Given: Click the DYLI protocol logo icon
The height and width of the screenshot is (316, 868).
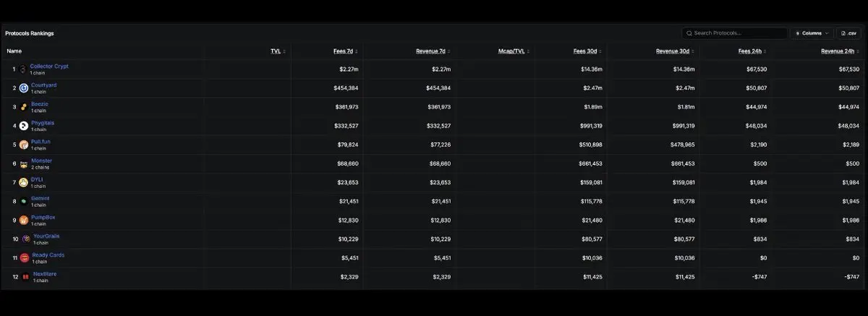Looking at the screenshot, I should click(x=24, y=182).
